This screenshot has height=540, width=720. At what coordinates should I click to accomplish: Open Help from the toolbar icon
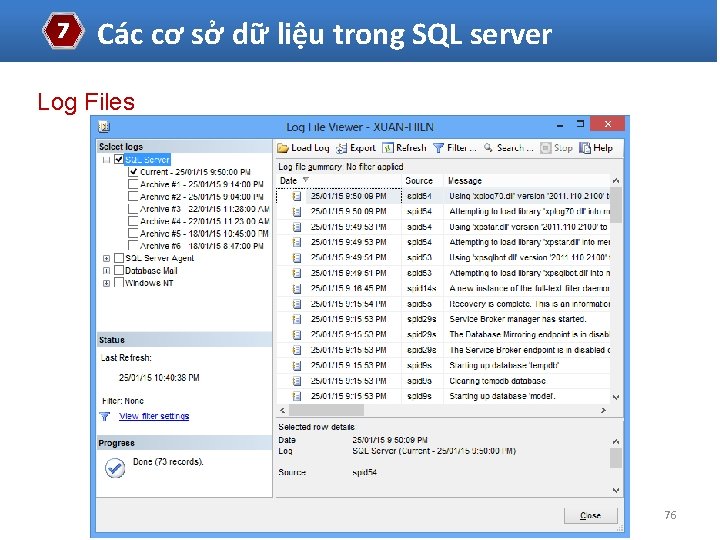pyautogui.click(x=585, y=148)
